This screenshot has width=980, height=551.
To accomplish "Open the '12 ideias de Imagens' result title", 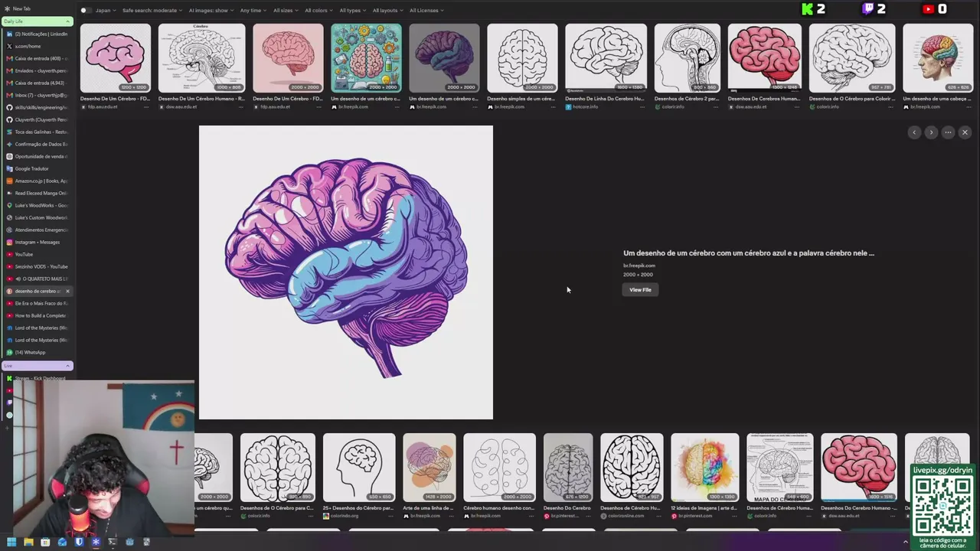I will [x=705, y=508].
